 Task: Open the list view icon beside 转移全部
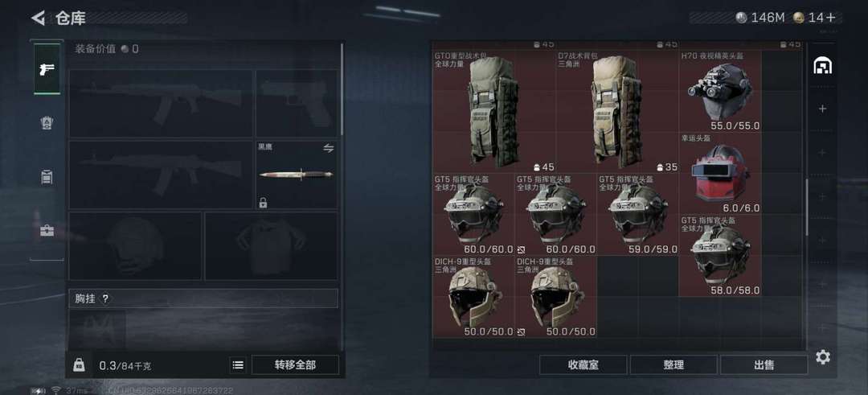(237, 365)
